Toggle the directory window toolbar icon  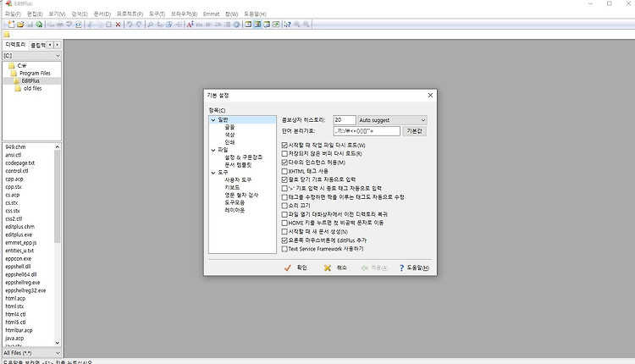coord(248,25)
